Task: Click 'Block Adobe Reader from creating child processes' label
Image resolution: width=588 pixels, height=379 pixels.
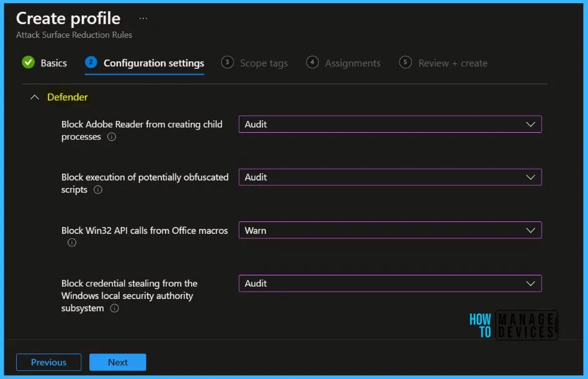Action: pos(142,130)
